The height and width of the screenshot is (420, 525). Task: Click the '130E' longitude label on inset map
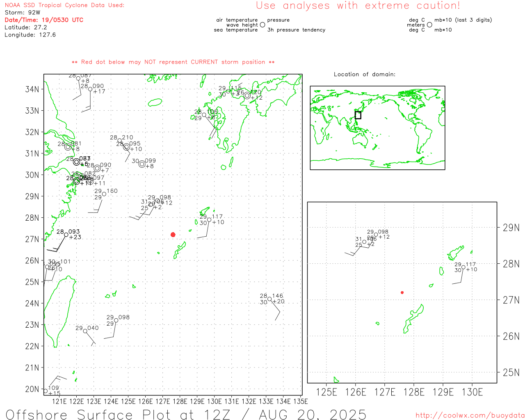[x=472, y=392]
